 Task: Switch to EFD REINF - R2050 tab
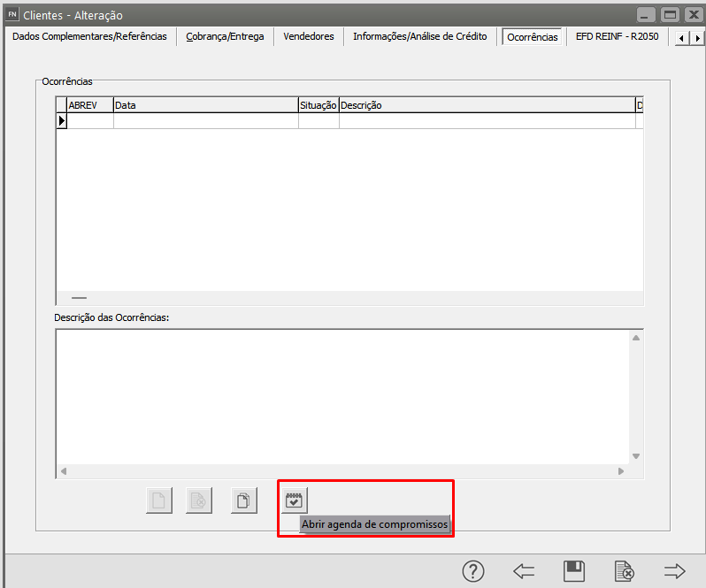[x=617, y=37]
